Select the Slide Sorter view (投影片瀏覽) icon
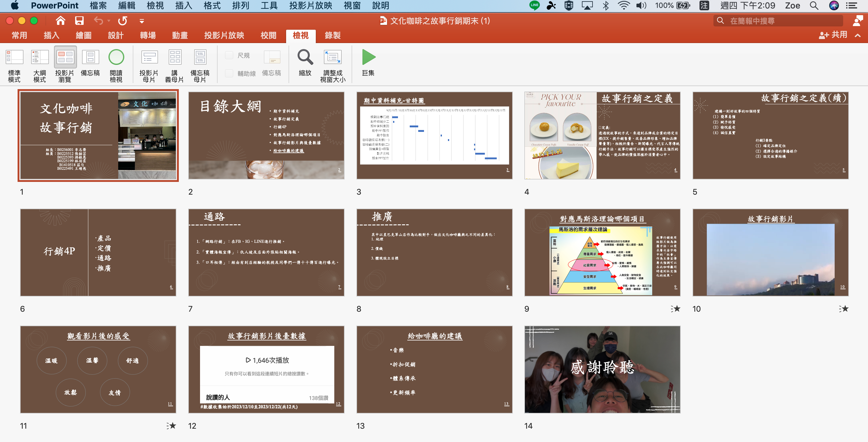868x442 pixels. tap(65, 57)
